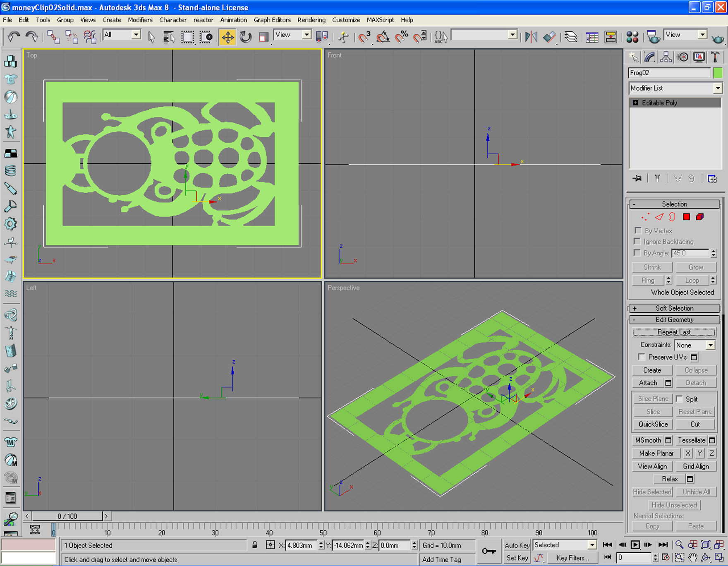
Task: Select the Rotate tool in toolbar
Action: click(x=246, y=37)
